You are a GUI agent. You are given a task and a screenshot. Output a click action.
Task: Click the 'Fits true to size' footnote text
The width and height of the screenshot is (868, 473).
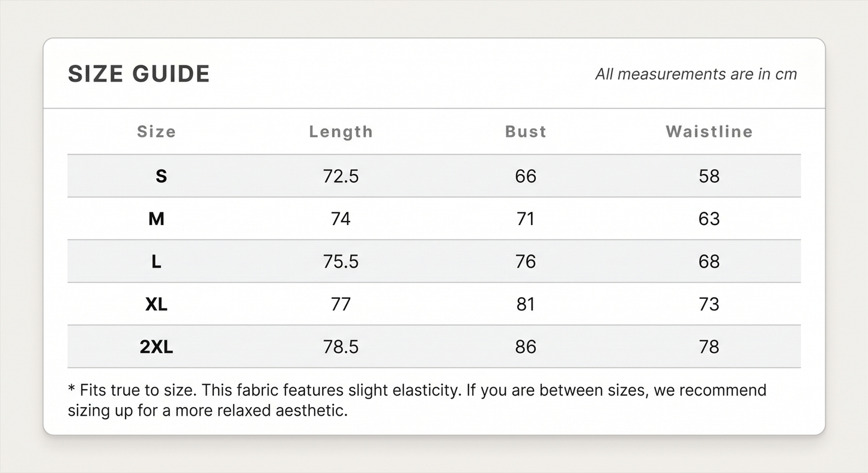coord(417,400)
